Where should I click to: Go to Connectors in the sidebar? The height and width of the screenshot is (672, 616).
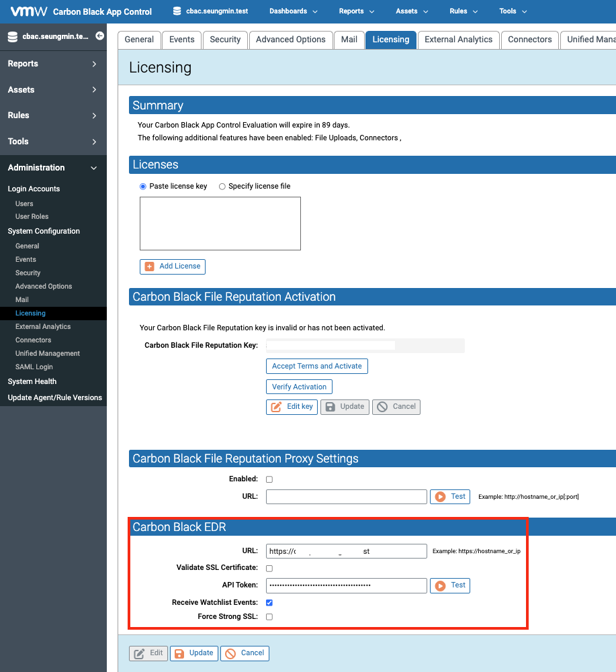tap(33, 340)
